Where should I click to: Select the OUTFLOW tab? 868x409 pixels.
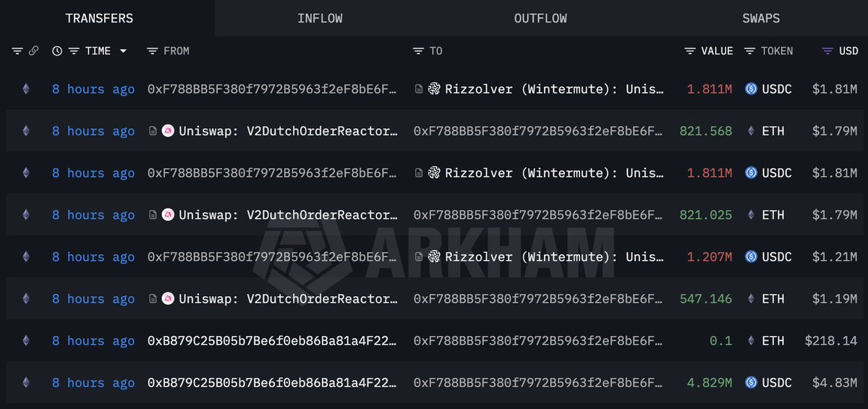click(540, 18)
